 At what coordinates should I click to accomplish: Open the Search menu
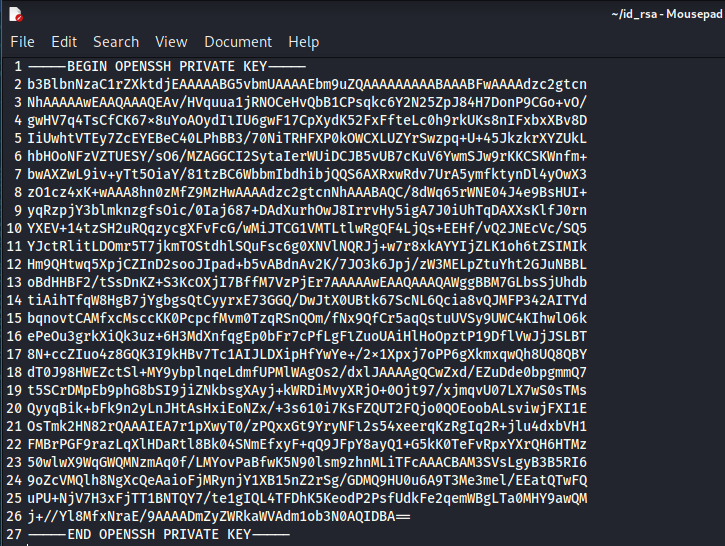[x=116, y=42]
